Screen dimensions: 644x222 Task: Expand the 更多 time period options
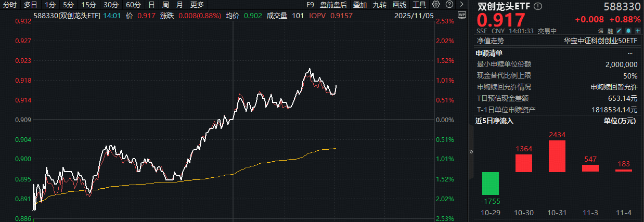click(197, 5)
